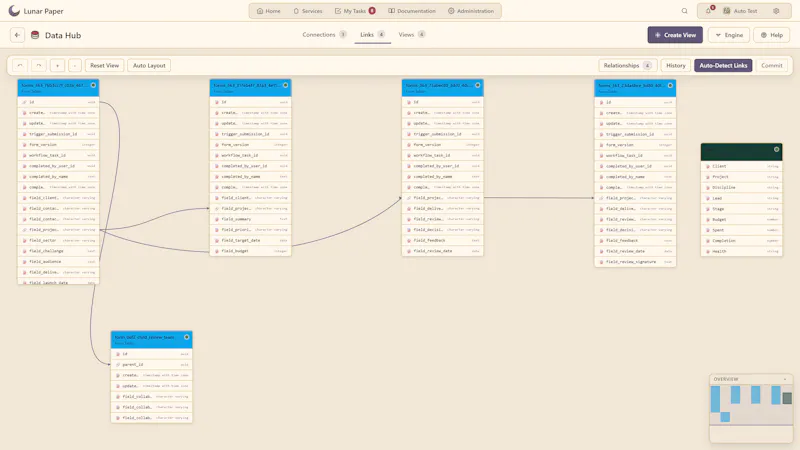The image size is (800, 450).
Task: Select the field_launch_date row
Action: [59, 282]
